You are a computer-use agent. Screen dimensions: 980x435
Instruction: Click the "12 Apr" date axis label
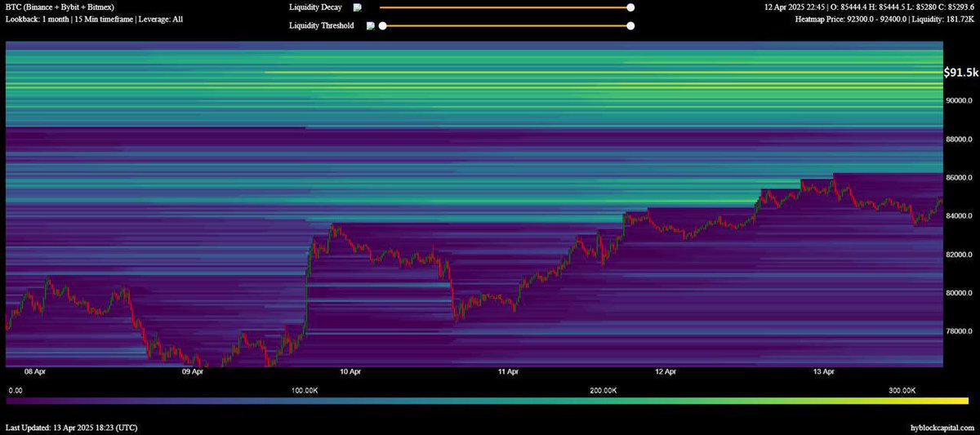(666, 371)
